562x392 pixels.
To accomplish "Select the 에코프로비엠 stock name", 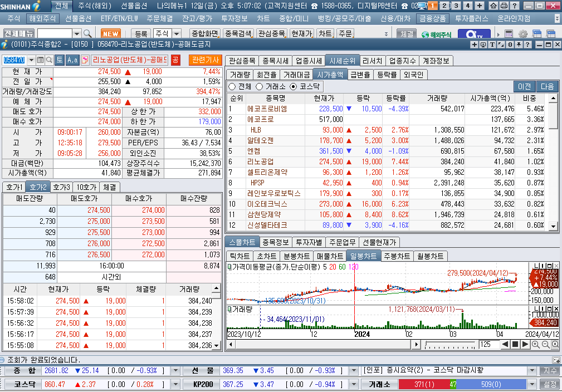I will [267, 109].
